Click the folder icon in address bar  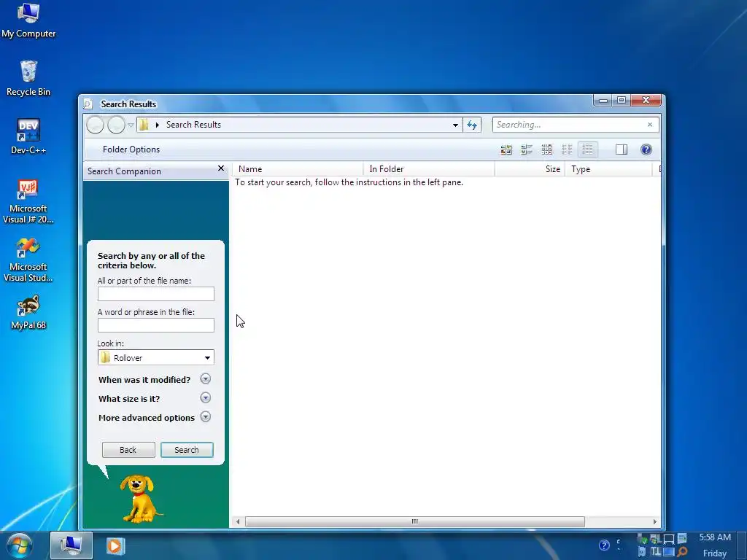click(144, 125)
